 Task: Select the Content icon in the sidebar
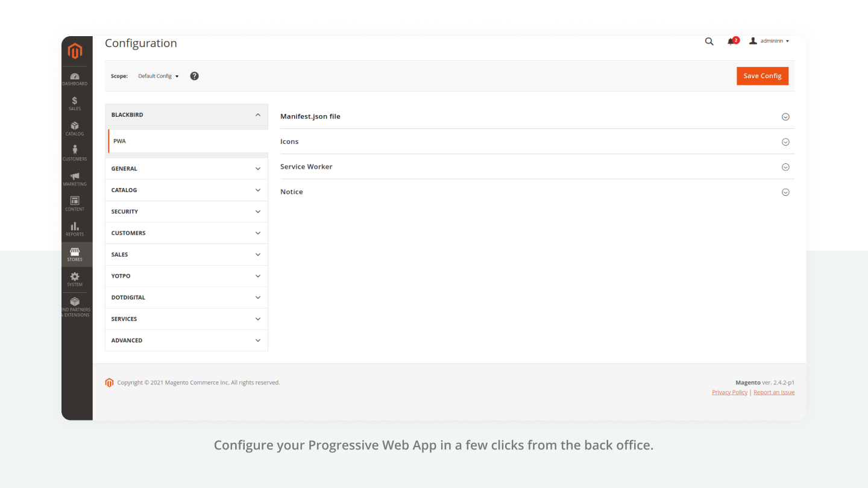(75, 203)
